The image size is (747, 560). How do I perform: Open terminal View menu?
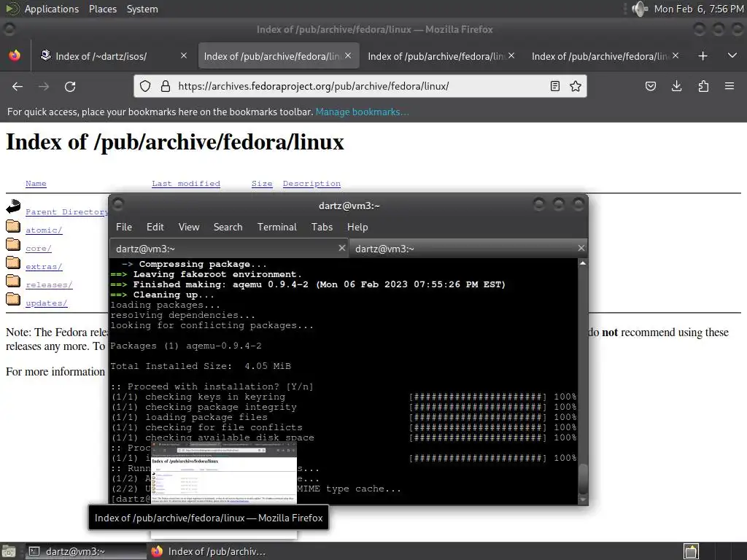[189, 227]
